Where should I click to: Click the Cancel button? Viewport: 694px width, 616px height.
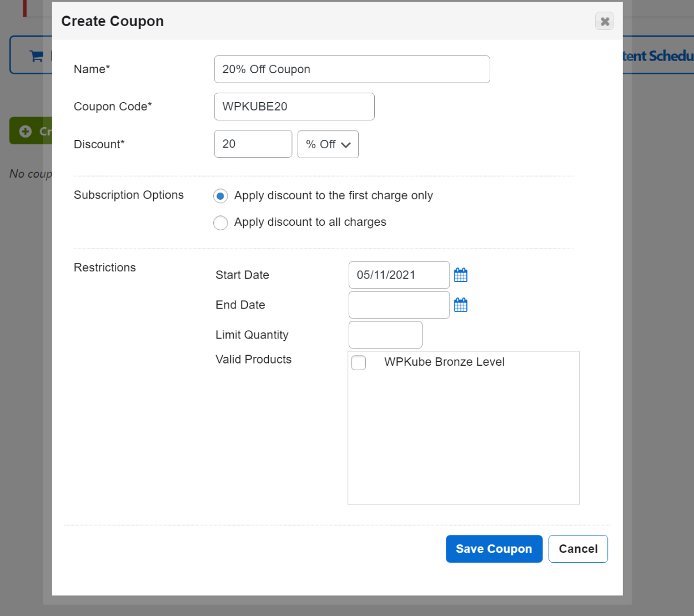coord(578,549)
